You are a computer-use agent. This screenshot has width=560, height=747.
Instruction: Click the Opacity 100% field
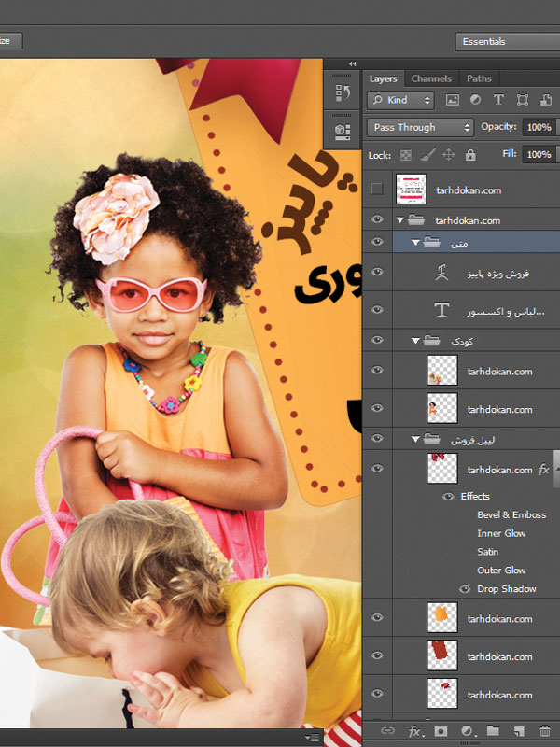pos(539,127)
